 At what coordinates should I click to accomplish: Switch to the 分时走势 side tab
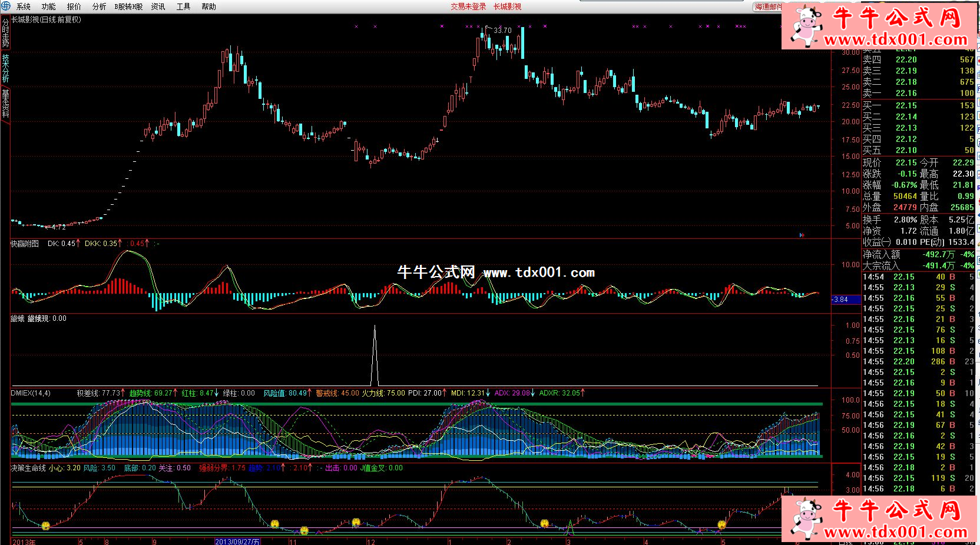(5, 34)
